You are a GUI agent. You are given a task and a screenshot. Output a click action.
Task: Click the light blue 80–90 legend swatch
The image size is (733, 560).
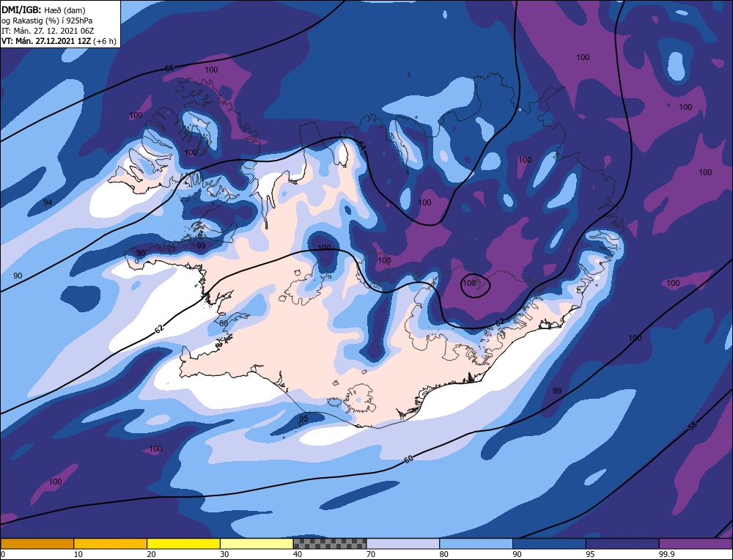pyautogui.click(x=476, y=543)
